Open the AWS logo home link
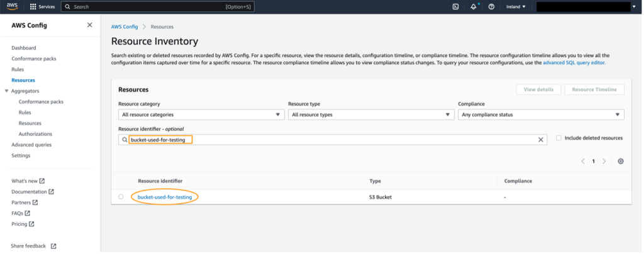 pyautogui.click(x=12, y=6)
